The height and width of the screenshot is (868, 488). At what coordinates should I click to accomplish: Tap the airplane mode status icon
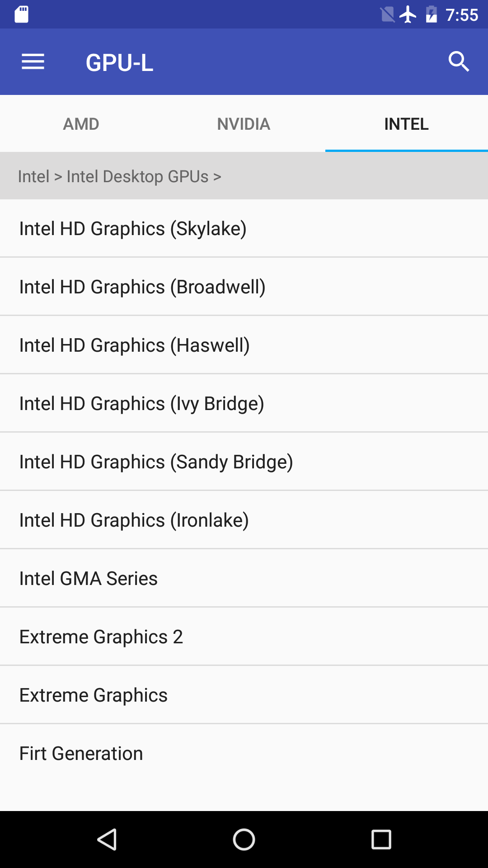point(408,14)
